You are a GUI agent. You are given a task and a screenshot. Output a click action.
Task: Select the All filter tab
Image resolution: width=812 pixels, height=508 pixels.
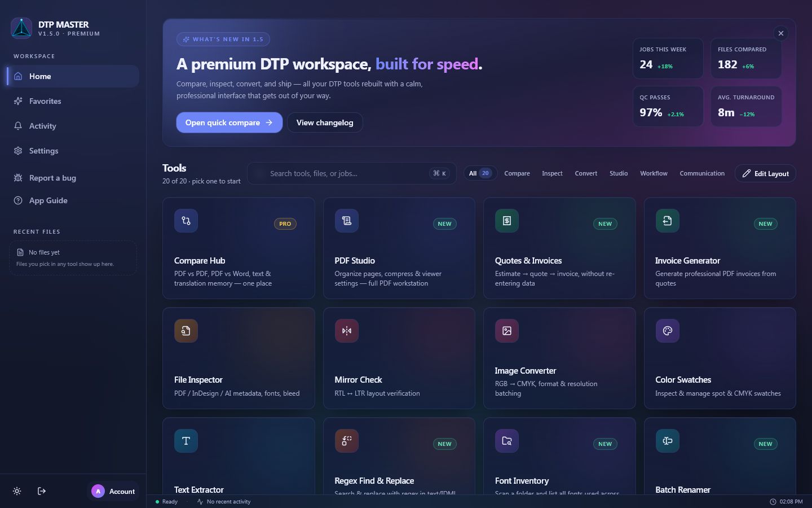click(x=480, y=173)
